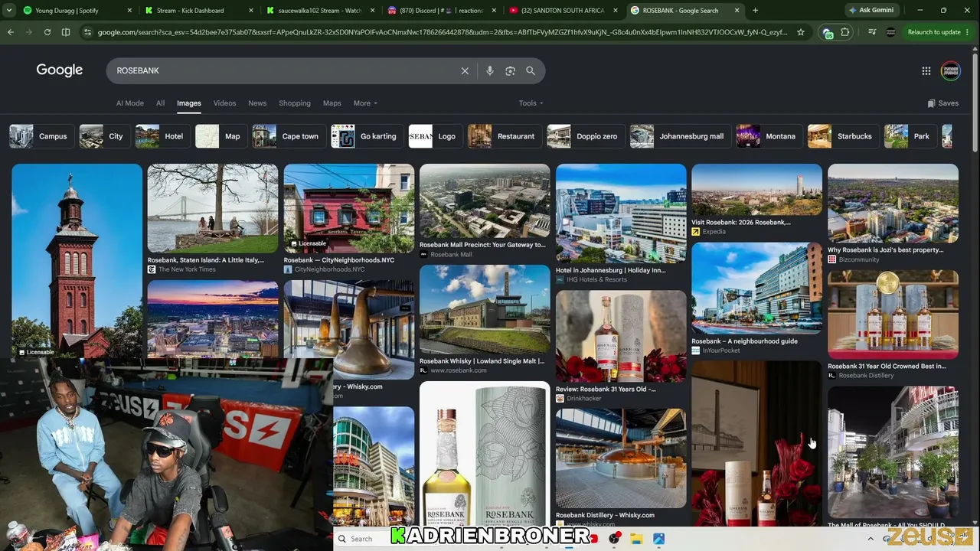
Task: Filter images by Logo chip
Action: [x=436, y=136]
